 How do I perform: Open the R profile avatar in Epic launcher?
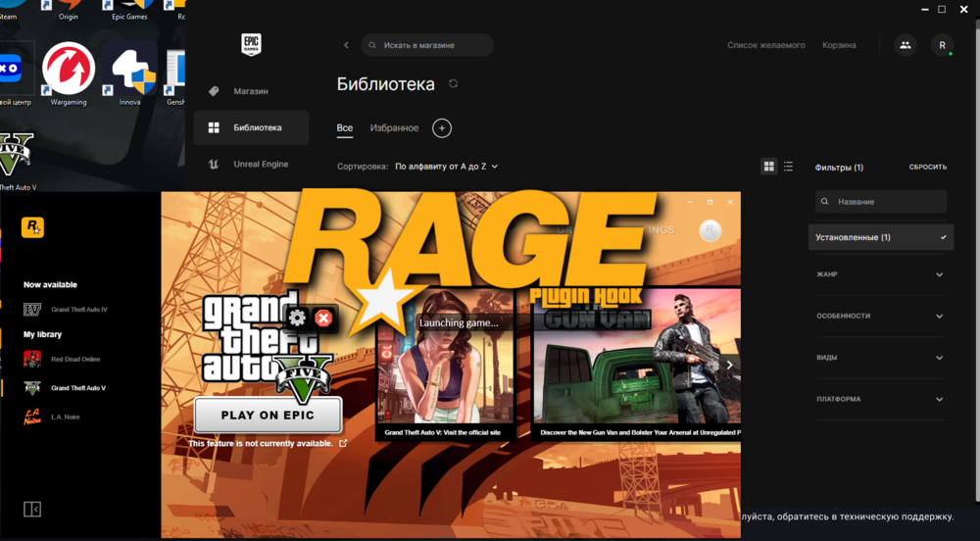942,45
